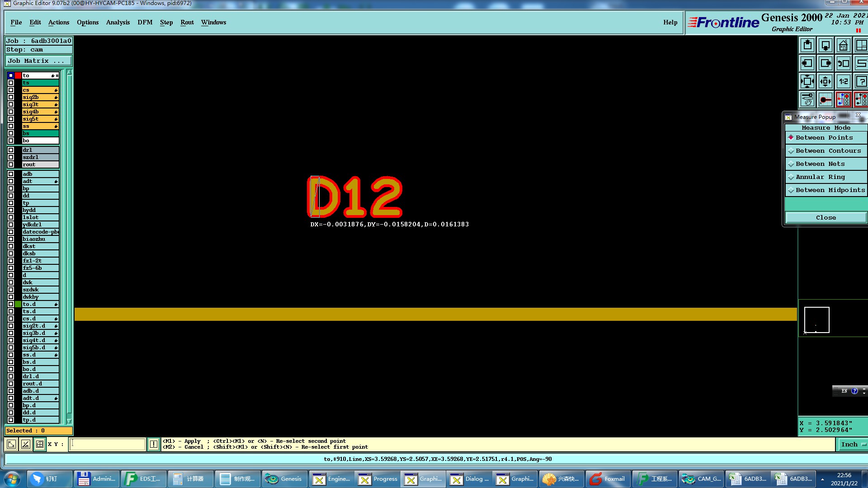This screenshot has width=868, height=488.
Task: Click the relative dx coordinate icon
Action: pos(26,444)
